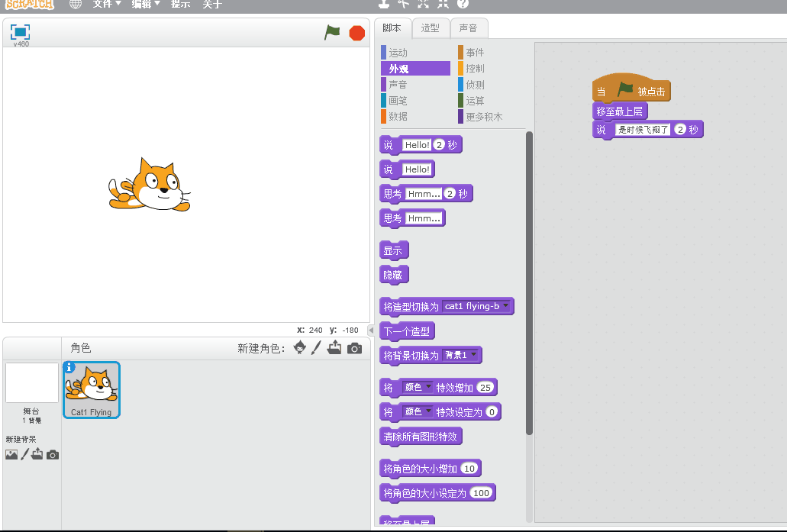The image size is (787, 532).
Task: Click the Hmm... field in think-for-seconds block
Action: coord(424,194)
